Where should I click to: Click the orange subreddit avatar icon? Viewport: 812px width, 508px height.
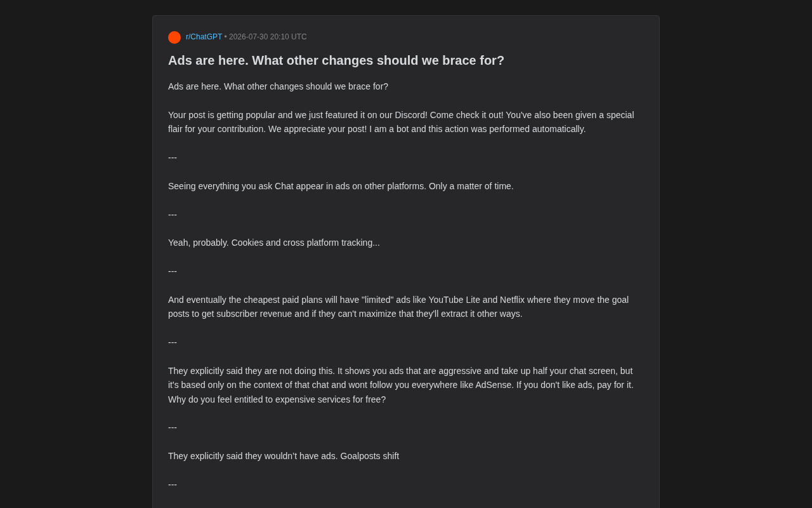pyautogui.click(x=174, y=37)
